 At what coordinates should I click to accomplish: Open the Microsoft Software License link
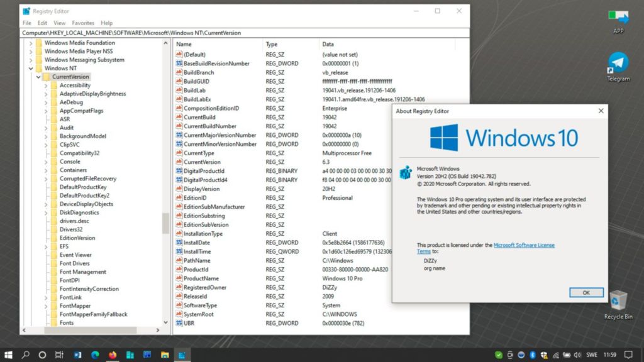(x=524, y=245)
